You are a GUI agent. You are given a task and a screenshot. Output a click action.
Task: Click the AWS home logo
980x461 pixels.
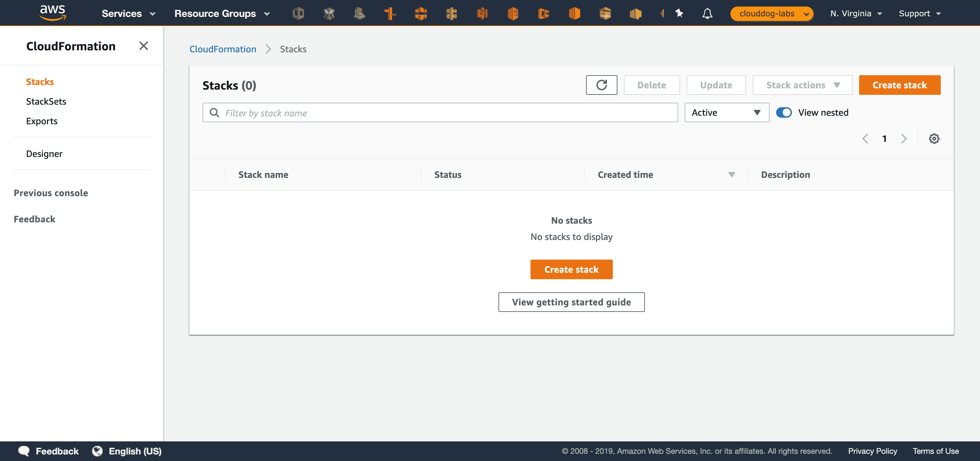tap(52, 12)
